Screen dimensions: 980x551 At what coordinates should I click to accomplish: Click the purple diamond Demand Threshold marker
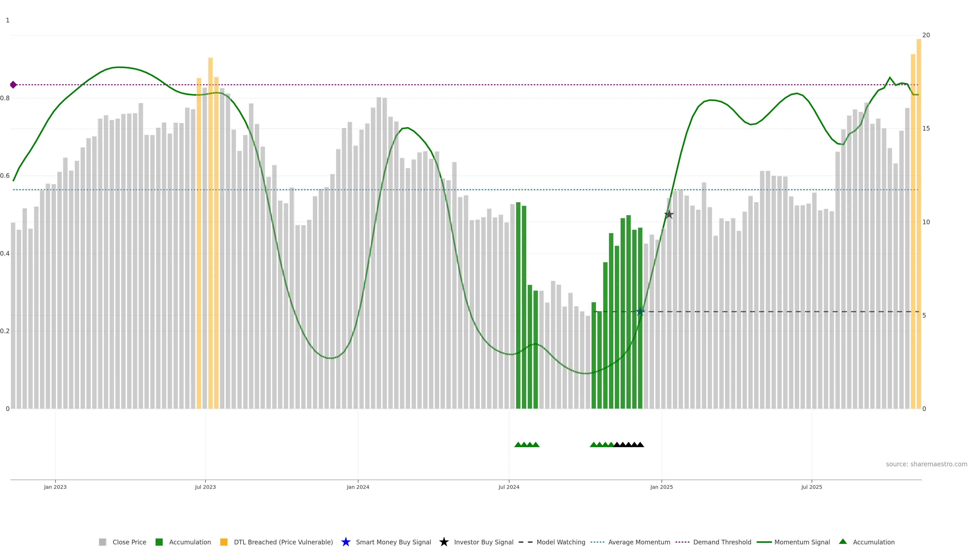coord(13,85)
